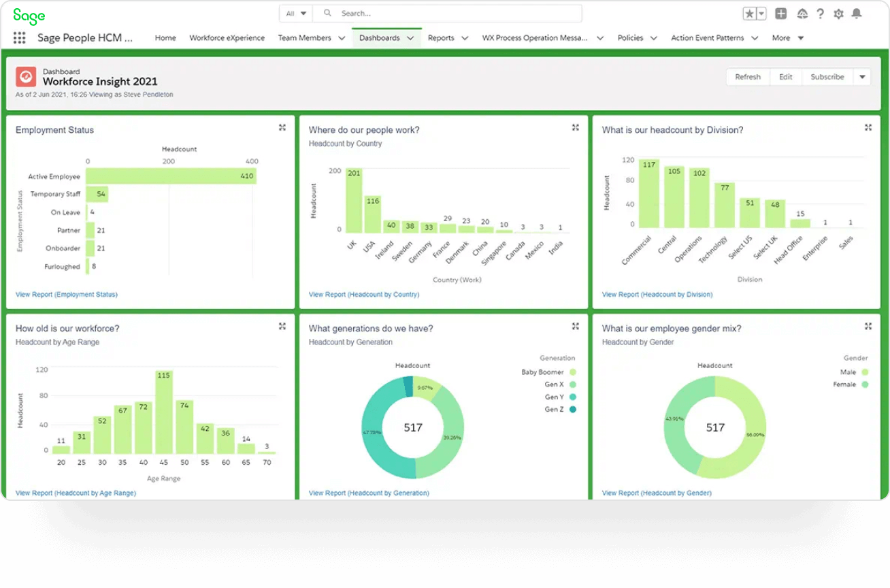Open Salesforce Help with the question mark icon
This screenshot has width=890, height=588.
click(x=820, y=13)
